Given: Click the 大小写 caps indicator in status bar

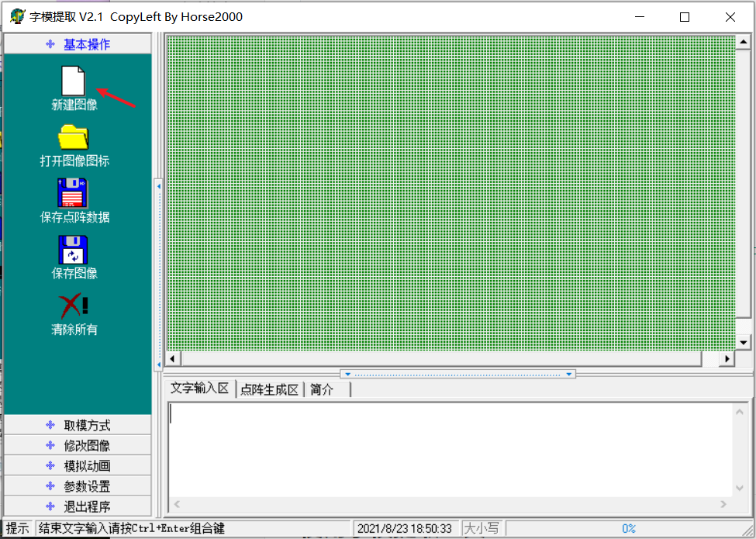Looking at the screenshot, I should tap(482, 528).
